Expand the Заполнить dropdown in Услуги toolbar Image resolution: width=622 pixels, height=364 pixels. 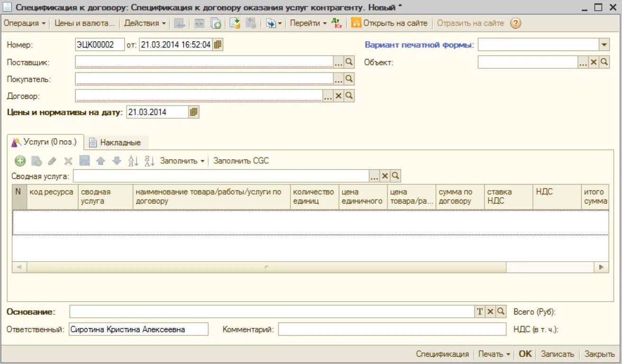point(183,161)
